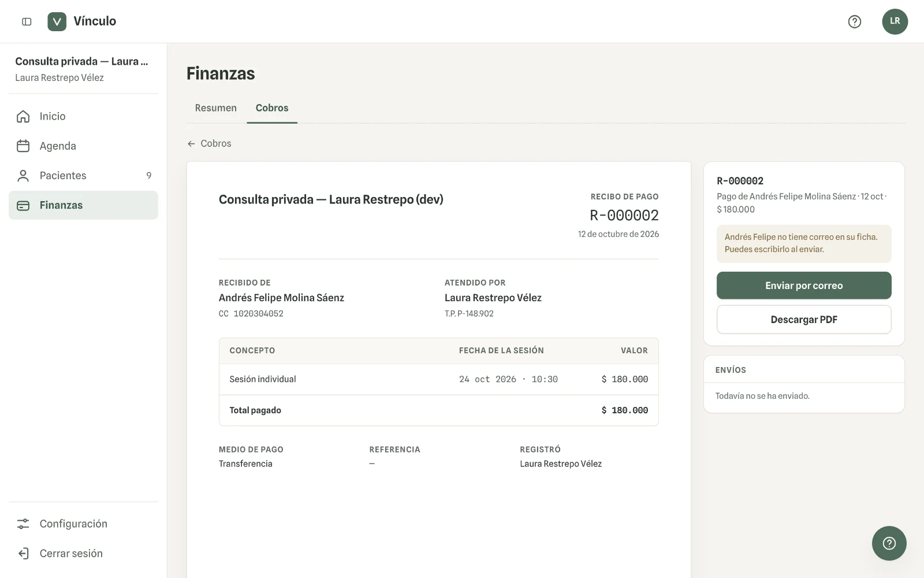Click Todavía no se ha enviado text
924x578 pixels.
pyautogui.click(x=762, y=396)
